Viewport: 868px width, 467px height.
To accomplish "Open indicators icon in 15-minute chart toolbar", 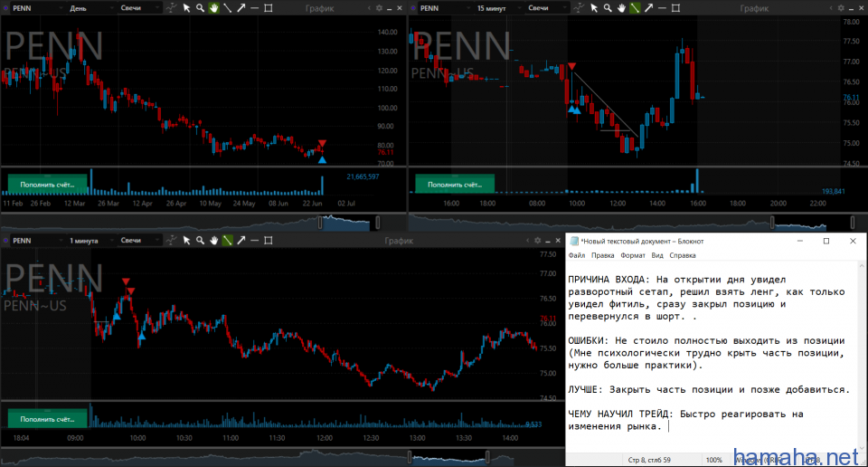I will (x=579, y=8).
